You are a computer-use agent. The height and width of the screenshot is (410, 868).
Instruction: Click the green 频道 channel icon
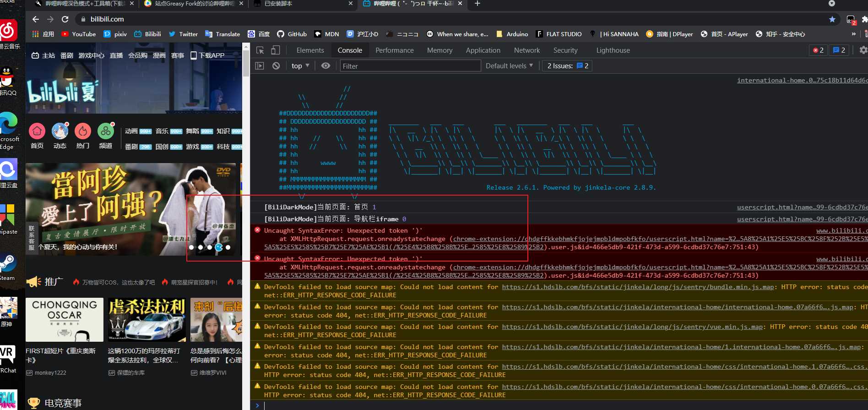pos(106,131)
